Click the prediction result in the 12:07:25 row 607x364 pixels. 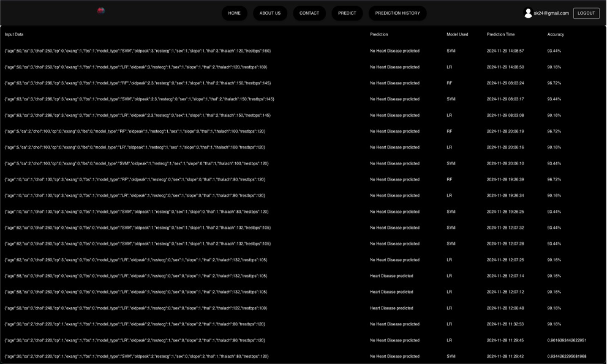click(x=394, y=260)
